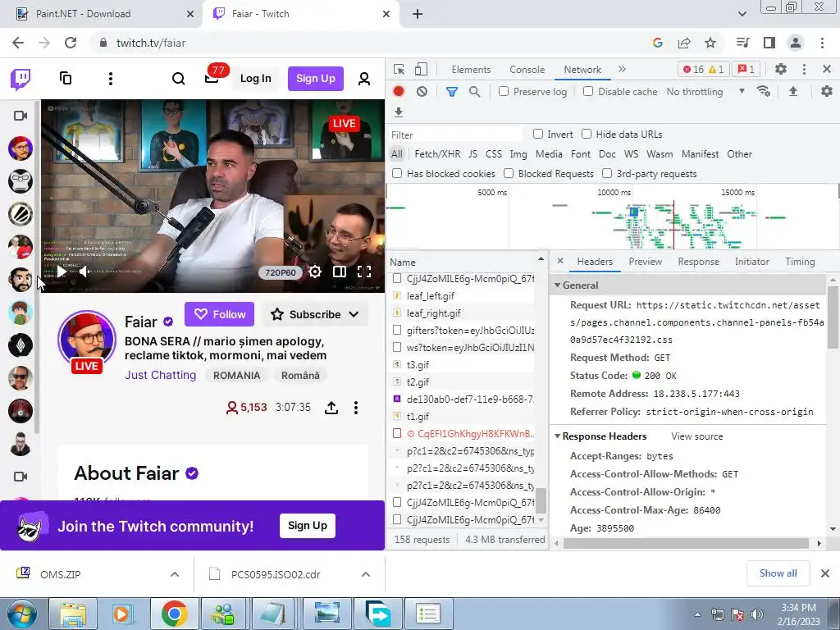The image size is (840, 630).
Task: Open network search magnifier in DevTools
Action: click(x=475, y=92)
